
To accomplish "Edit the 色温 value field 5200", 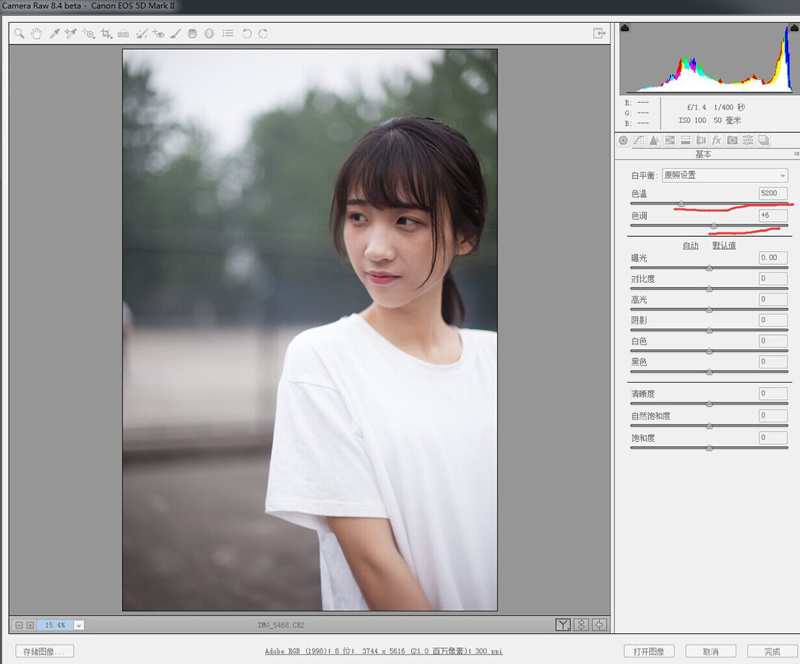I will pos(772,193).
